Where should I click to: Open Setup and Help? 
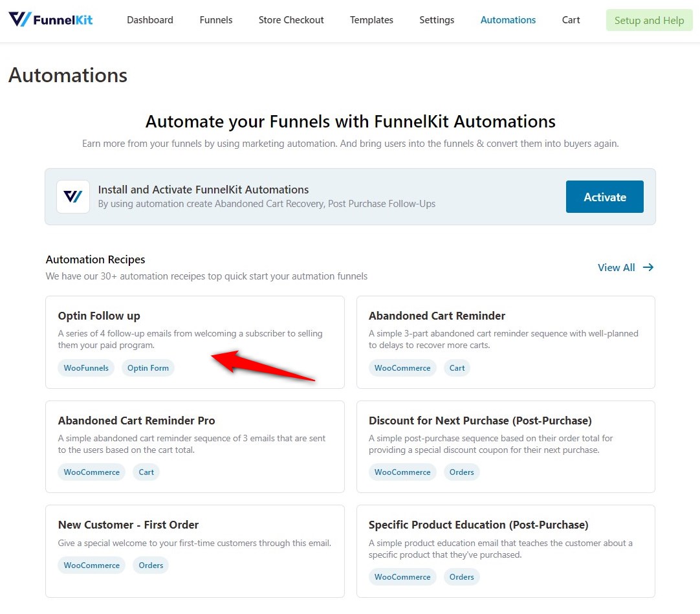(649, 20)
